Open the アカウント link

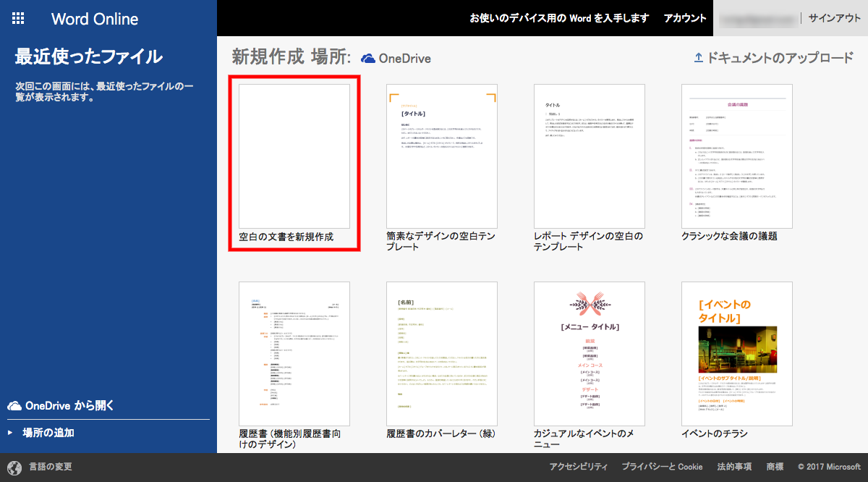[685, 18]
